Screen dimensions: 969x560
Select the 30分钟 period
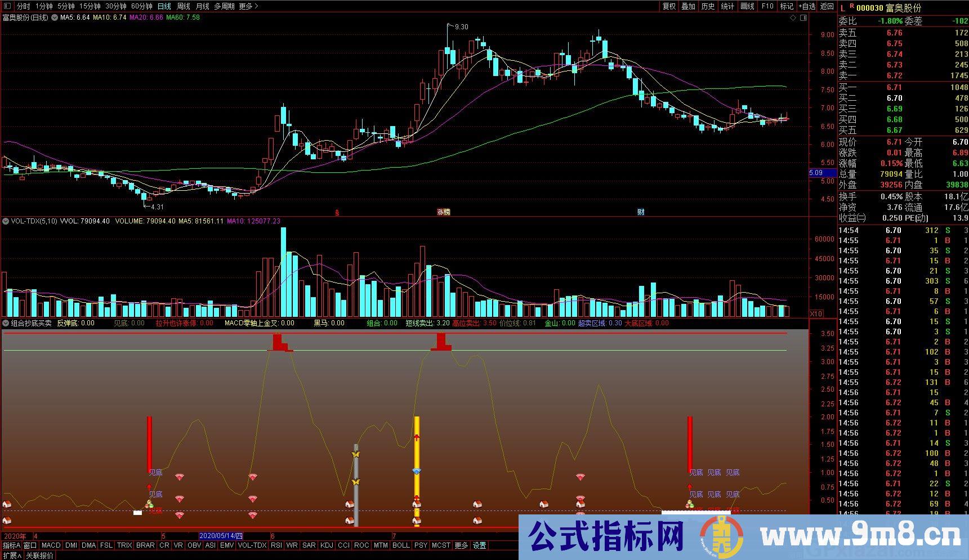[x=115, y=6]
